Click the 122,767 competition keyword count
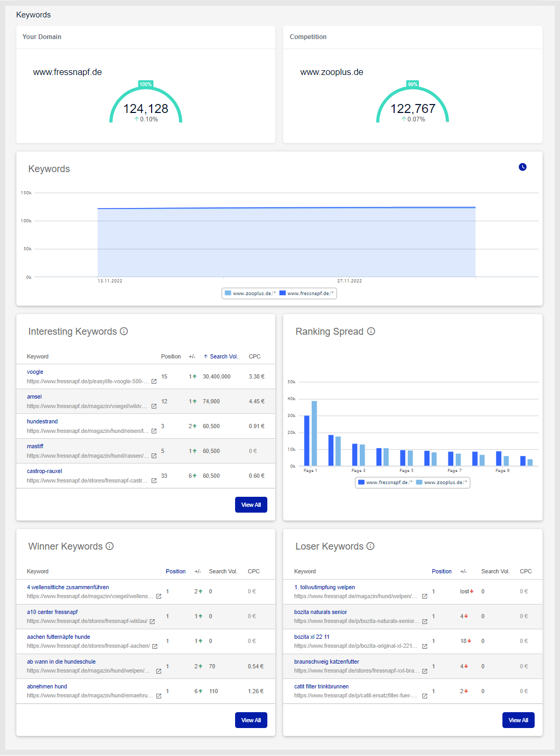Image resolution: width=560 pixels, height=756 pixels. 413,109
